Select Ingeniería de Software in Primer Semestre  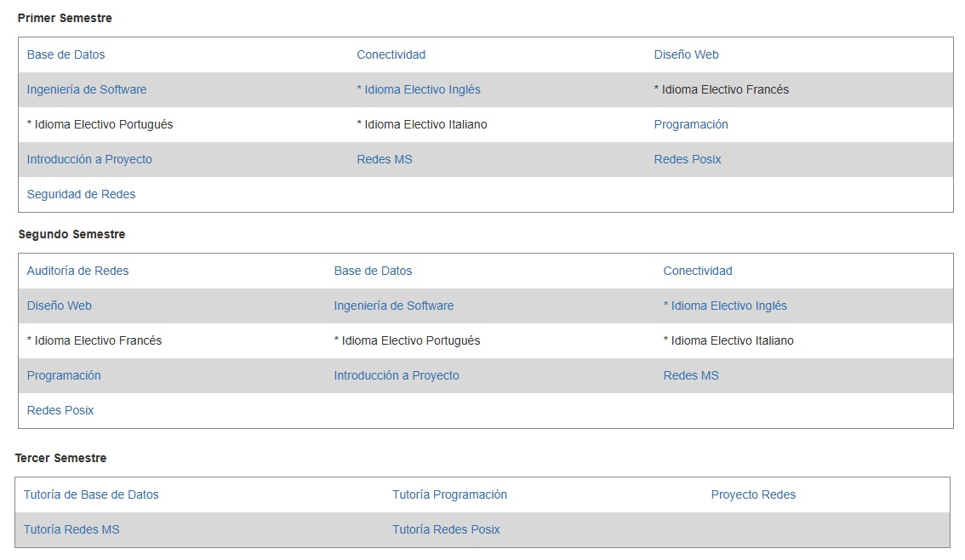87,89
